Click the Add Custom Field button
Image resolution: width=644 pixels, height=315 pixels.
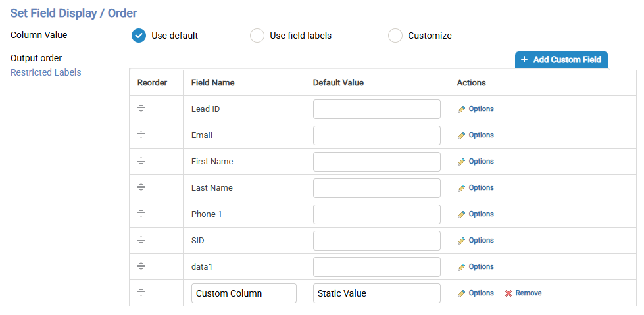coord(561,60)
